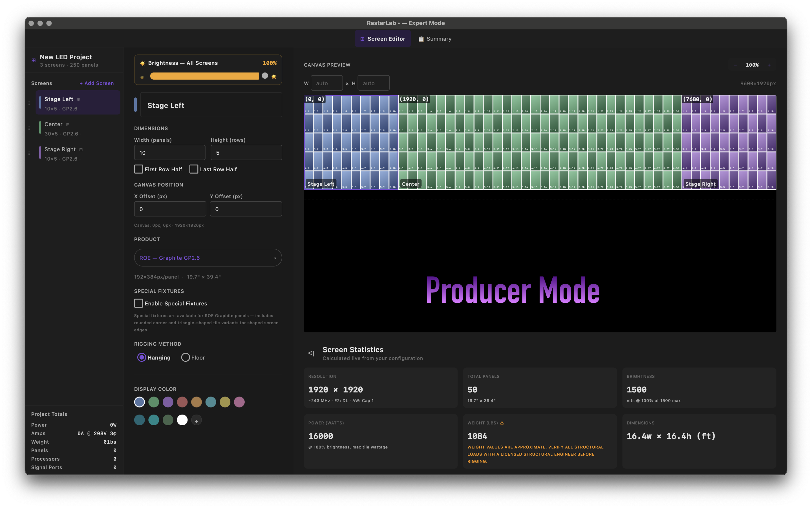Select the Stage Left screen in list

pos(78,103)
